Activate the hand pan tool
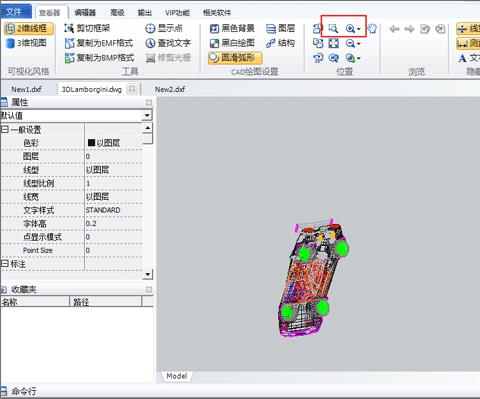480x399 pixels. (x=372, y=29)
